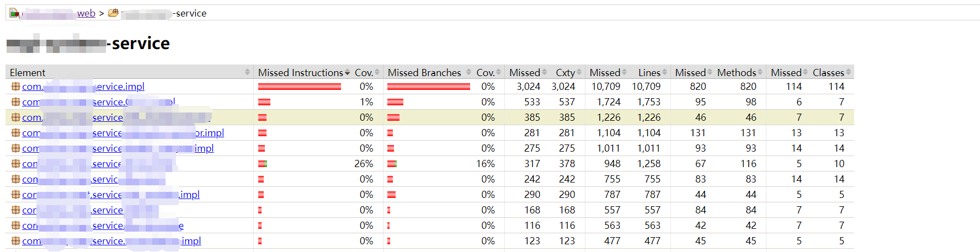The image size is (980, 252).
Task: Click the longest red Missed Branches bar
Action: point(429,87)
